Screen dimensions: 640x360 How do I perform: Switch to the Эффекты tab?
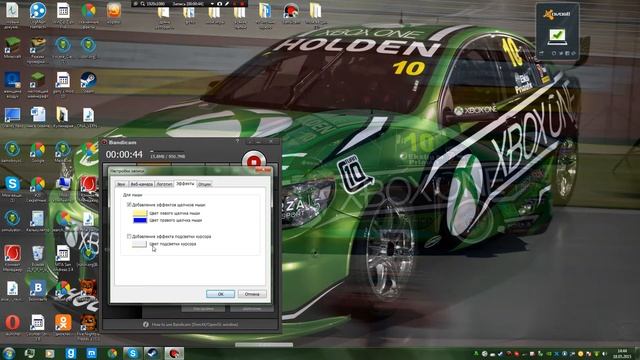pos(185,184)
